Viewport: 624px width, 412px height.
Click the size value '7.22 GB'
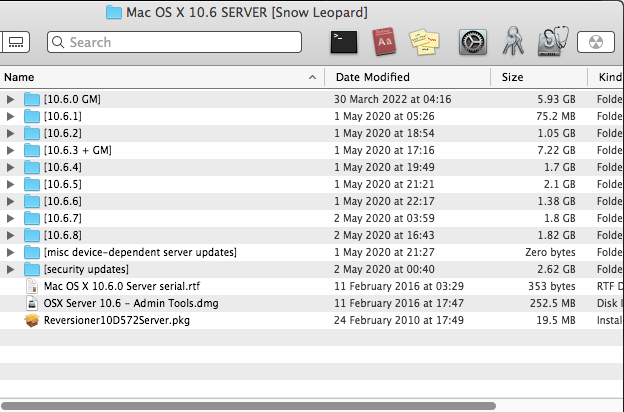[x=556, y=150]
